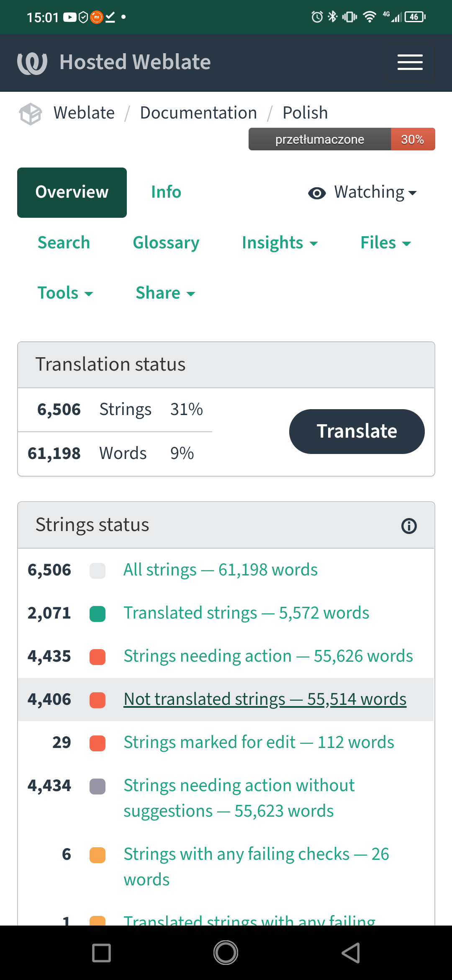Tap the battery indicator in status bar

coord(415,17)
